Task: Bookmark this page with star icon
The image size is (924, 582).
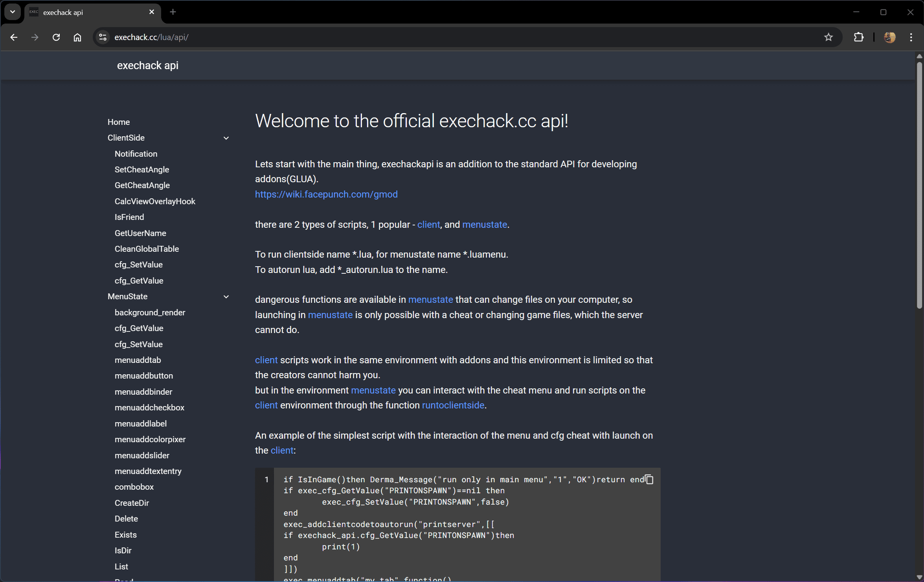Action: click(x=828, y=37)
